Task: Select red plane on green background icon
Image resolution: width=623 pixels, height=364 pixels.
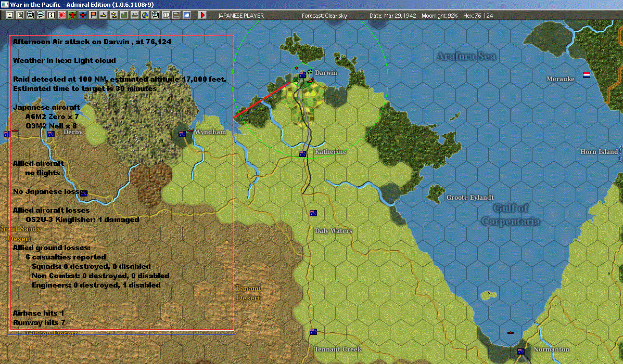Action: coord(72,15)
